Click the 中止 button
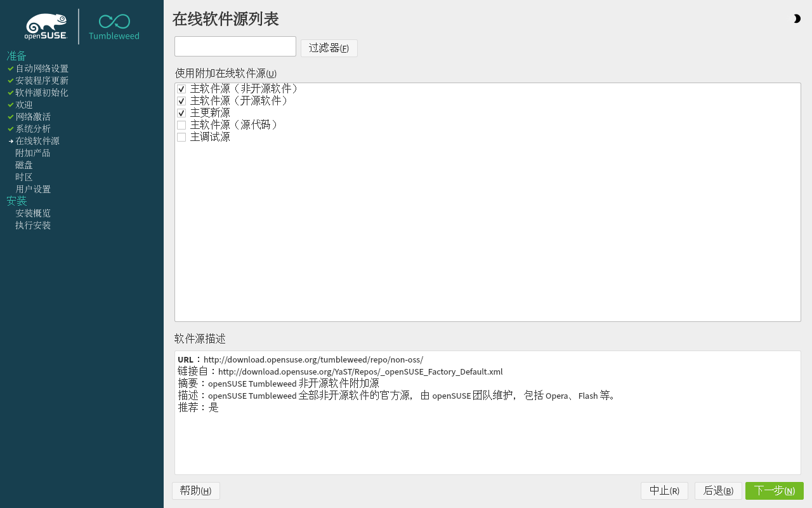 664,490
